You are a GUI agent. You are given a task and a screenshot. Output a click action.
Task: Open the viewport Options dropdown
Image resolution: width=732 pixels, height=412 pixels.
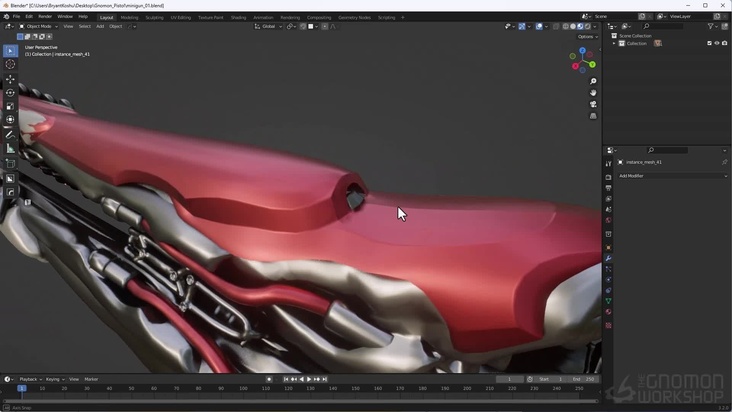tap(587, 36)
